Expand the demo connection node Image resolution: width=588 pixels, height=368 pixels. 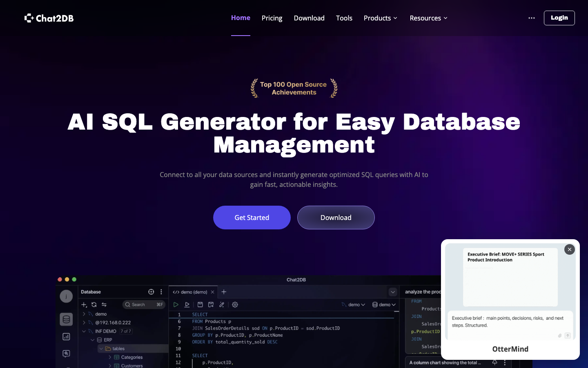tap(84, 314)
